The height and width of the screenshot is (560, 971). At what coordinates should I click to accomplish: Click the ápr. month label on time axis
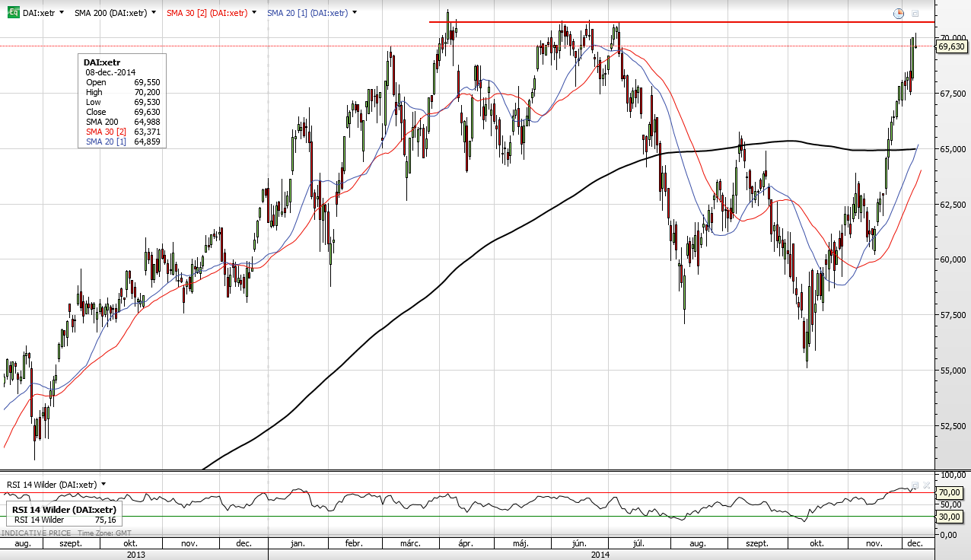pyautogui.click(x=466, y=544)
